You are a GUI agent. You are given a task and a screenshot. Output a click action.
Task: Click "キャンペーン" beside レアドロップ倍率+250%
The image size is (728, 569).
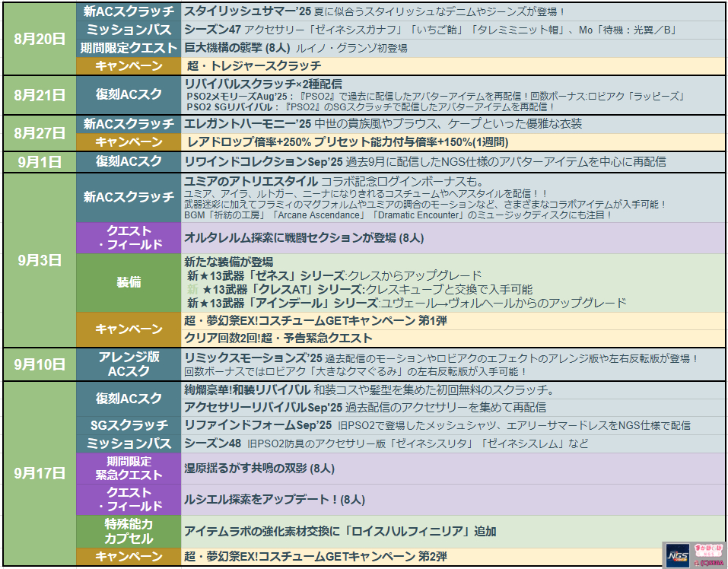[x=129, y=141]
